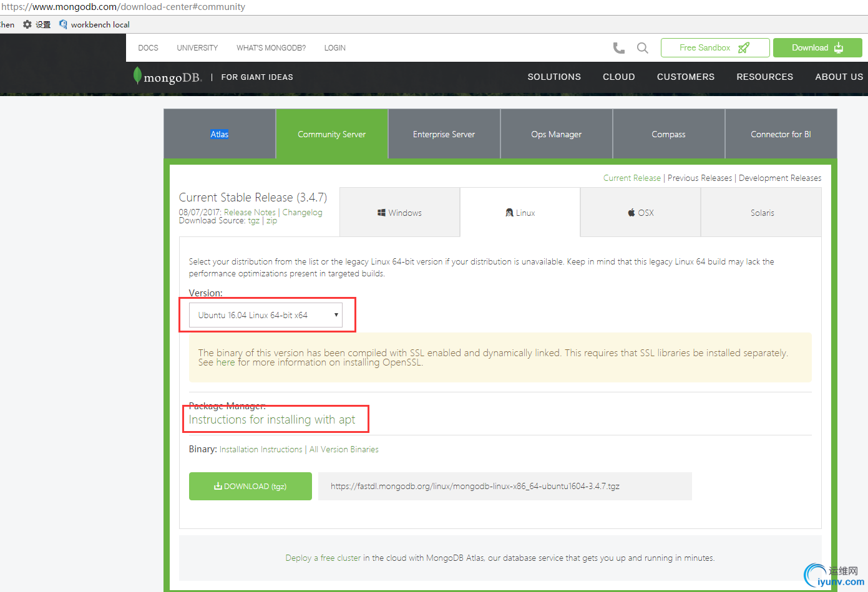Click the DOWNLOAD (tgz) button
Viewport: 868px width, 592px height.
tap(250, 486)
